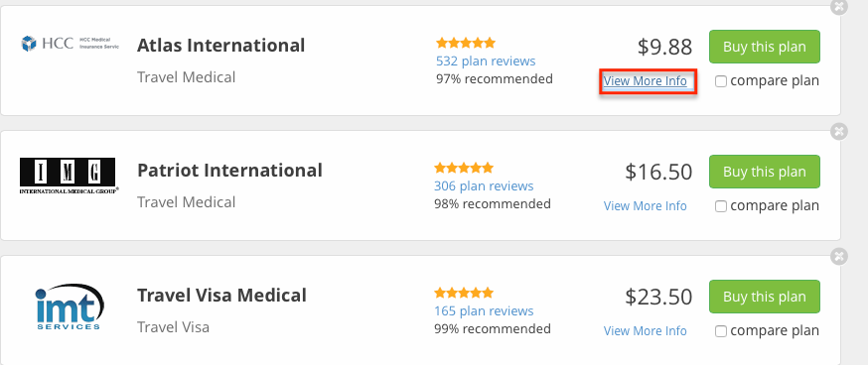Click the Travel Visa Medical star rating
This screenshot has height=365, width=868.
click(464, 293)
